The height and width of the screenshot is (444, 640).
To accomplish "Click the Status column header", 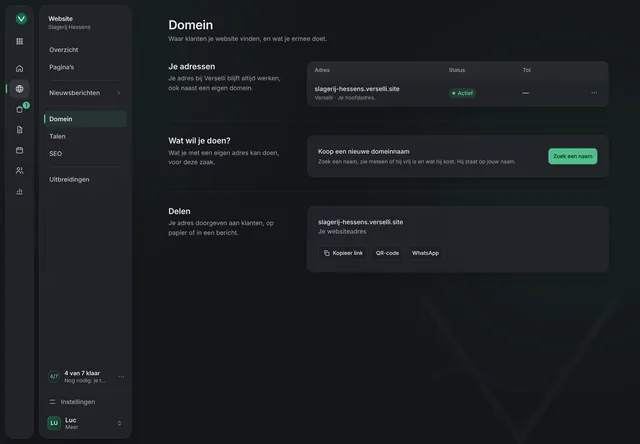I will pos(457,70).
